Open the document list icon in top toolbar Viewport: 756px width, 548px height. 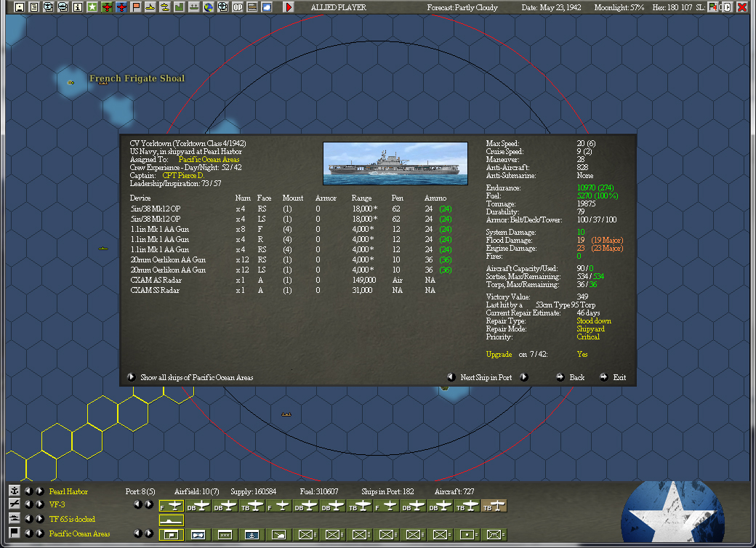coord(33,7)
